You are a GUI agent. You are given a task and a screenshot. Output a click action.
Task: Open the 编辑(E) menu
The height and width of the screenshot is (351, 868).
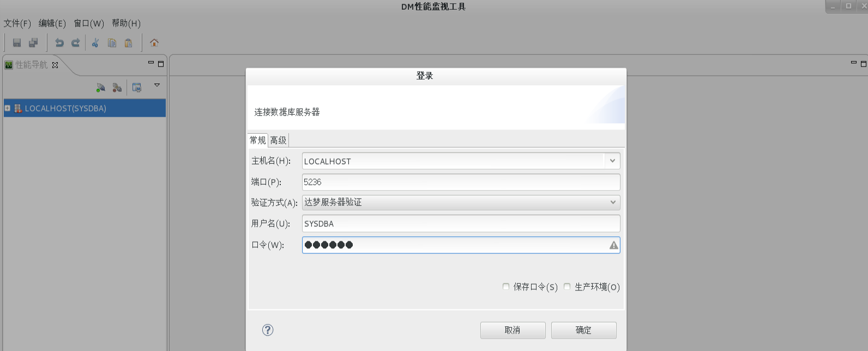tap(52, 23)
